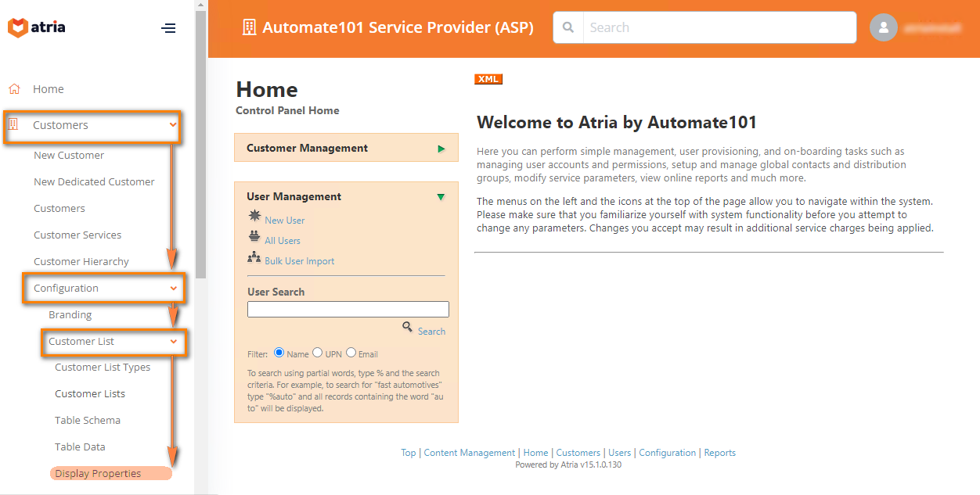Image resolution: width=980 pixels, height=495 pixels.
Task: Select the Name search filter
Action: (x=279, y=352)
